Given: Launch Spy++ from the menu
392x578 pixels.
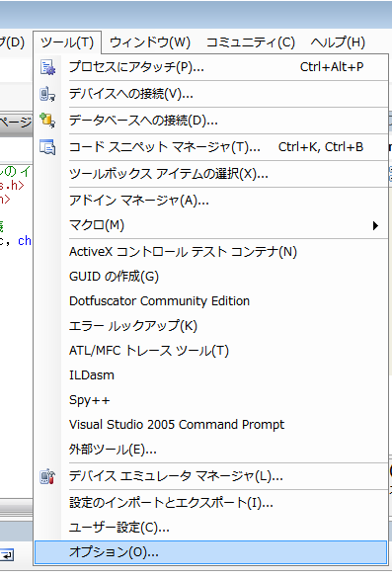Looking at the screenshot, I should coord(211,400).
